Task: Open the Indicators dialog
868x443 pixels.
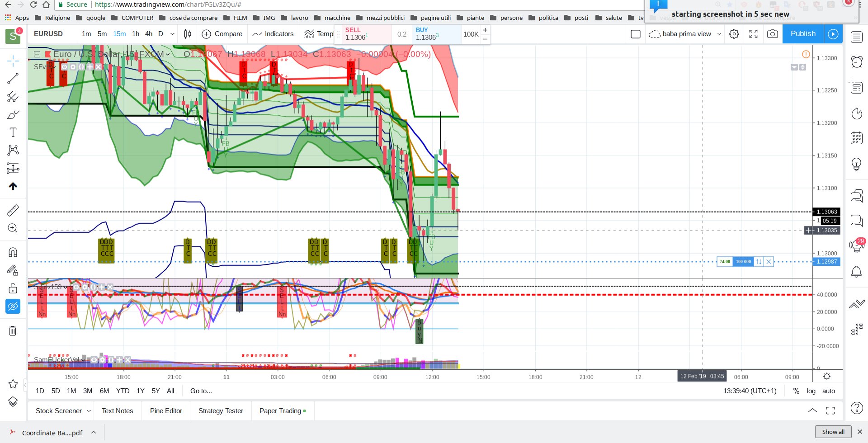Action: (x=273, y=34)
